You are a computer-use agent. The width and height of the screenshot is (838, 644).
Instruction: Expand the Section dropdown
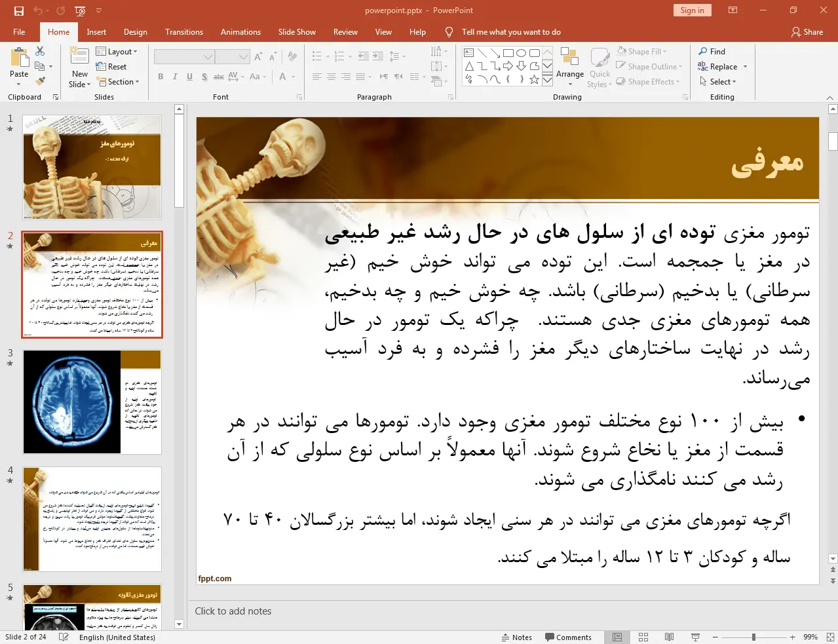click(118, 82)
